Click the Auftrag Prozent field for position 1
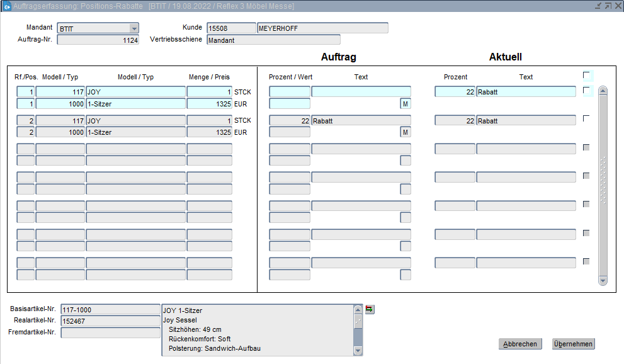The height and width of the screenshot is (364, 624). (x=290, y=92)
